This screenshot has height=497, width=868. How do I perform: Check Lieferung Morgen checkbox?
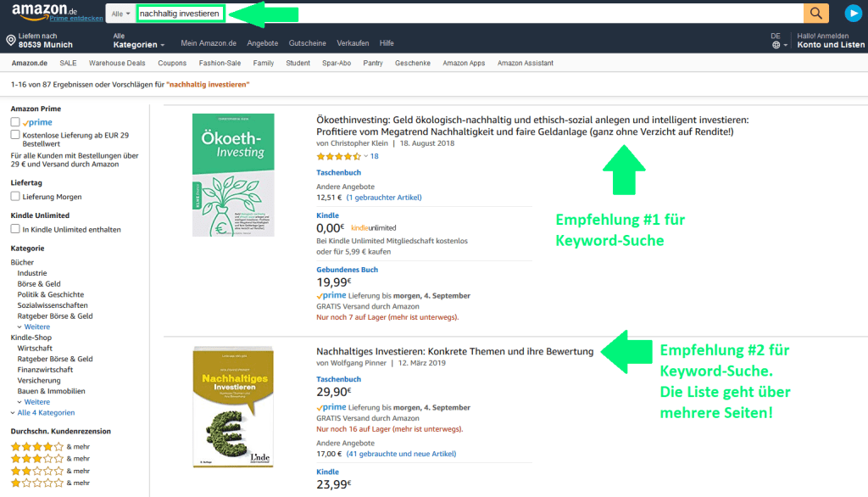click(15, 196)
